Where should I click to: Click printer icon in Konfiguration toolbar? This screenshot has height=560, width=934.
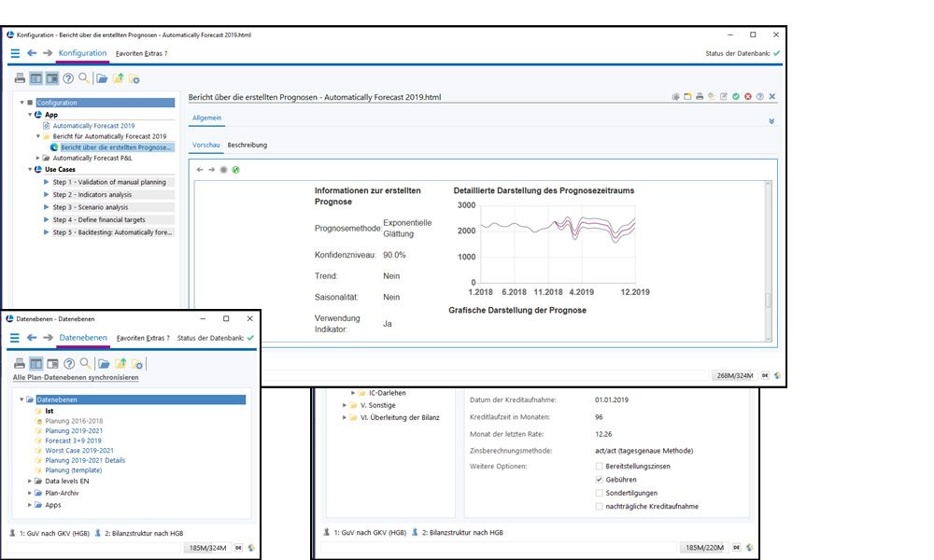click(20, 78)
